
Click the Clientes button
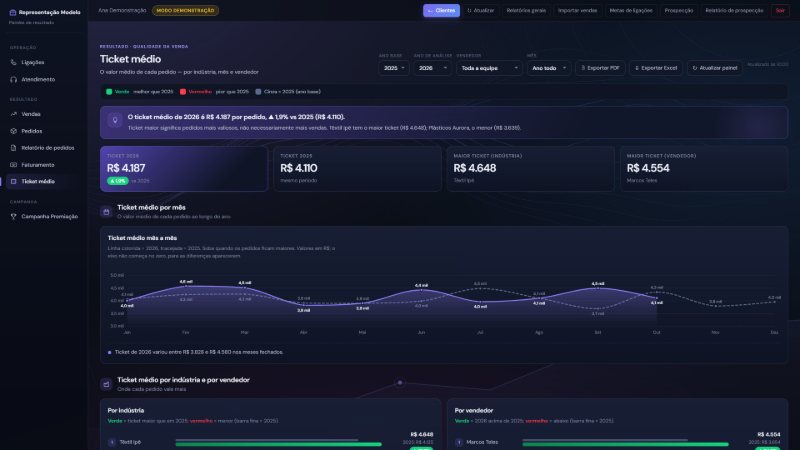(x=441, y=11)
